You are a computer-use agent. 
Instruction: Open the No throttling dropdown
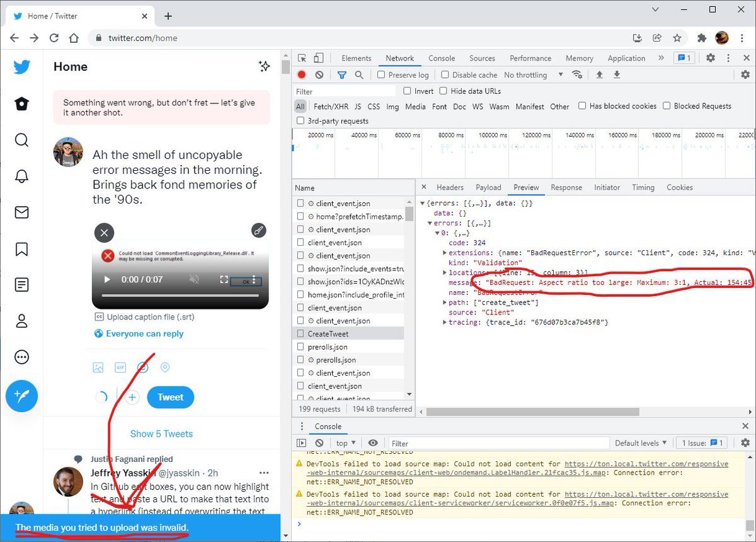534,74
